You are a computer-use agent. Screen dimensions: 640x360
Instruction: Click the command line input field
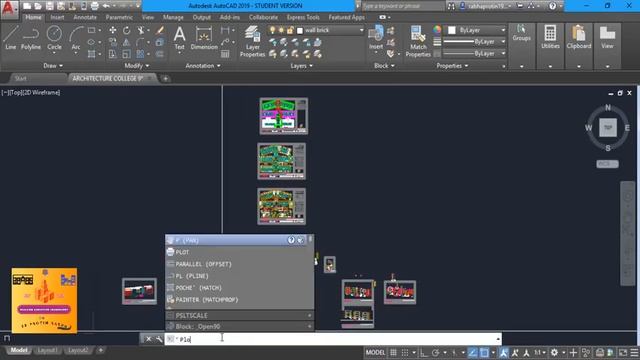click(x=333, y=339)
